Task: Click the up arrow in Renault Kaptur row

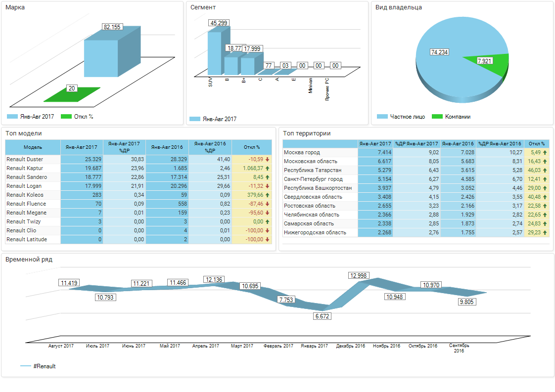Action: coord(268,168)
